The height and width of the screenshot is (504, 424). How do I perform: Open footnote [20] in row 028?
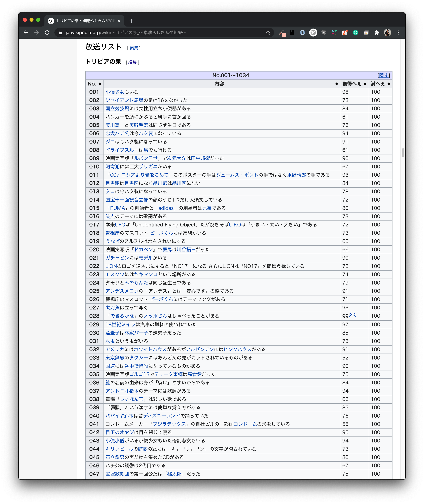(352, 315)
